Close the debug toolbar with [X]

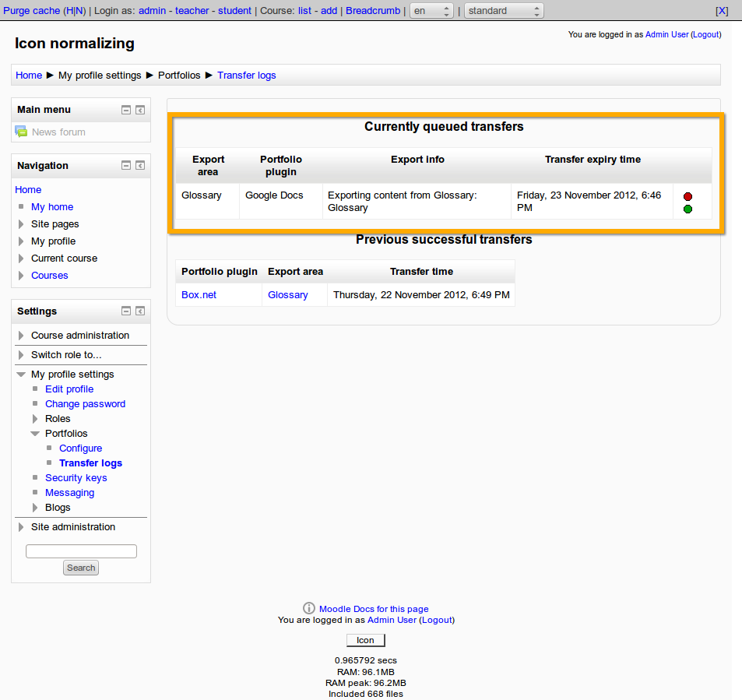pyautogui.click(x=722, y=10)
